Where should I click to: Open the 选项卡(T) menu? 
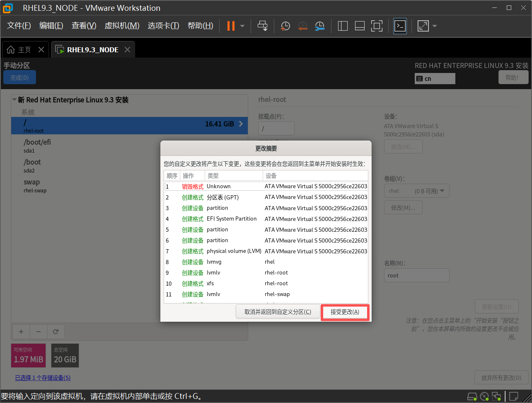click(163, 26)
